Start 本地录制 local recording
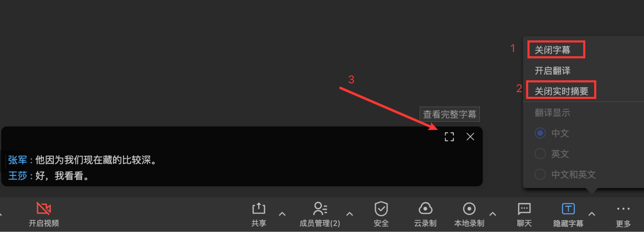This screenshot has width=644, height=232. (x=469, y=209)
